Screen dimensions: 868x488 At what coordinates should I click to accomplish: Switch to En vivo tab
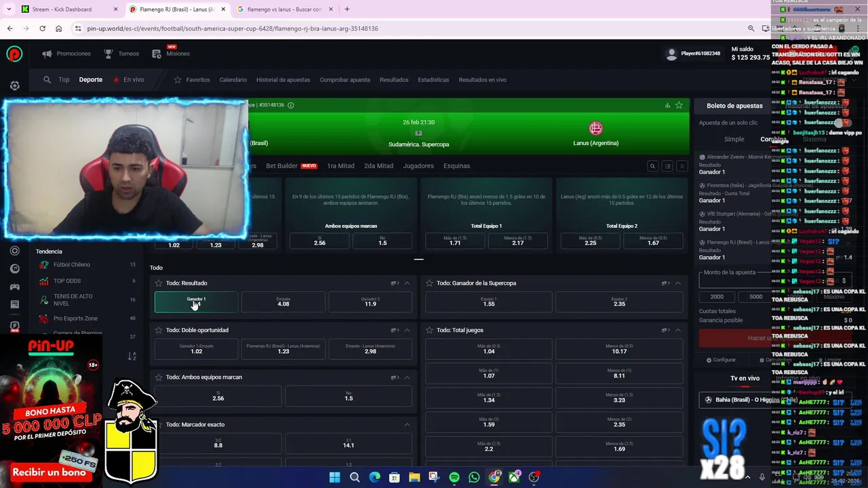tap(129, 79)
